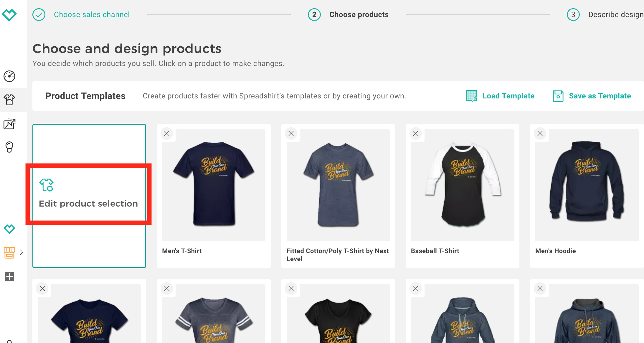Click the Baseball T-Shirt label
Viewport: 644px width, 343px height.
(x=435, y=251)
